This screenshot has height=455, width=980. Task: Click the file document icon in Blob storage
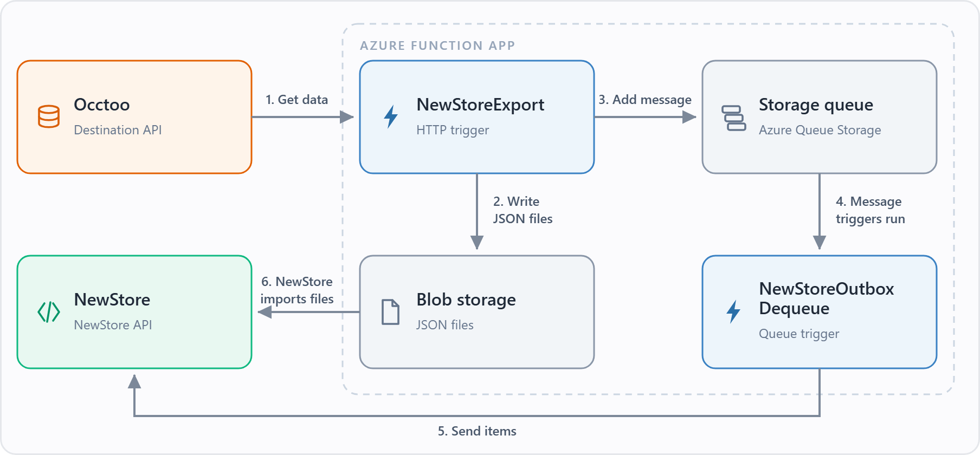(391, 312)
